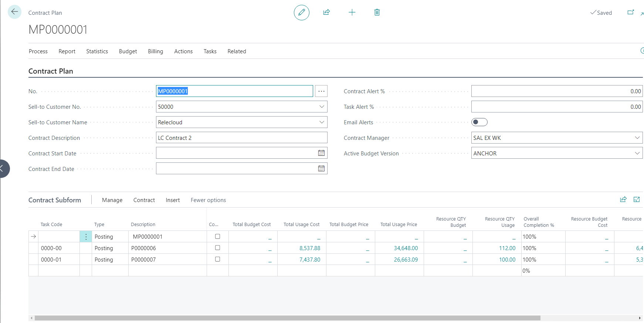
Task: Select the P0000006 description cell
Action: [x=167, y=248]
